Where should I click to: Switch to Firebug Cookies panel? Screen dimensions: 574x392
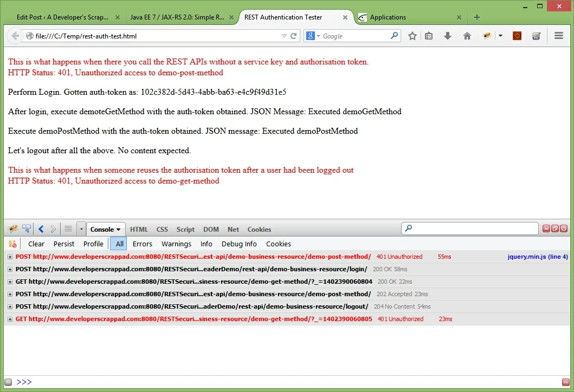click(x=259, y=229)
